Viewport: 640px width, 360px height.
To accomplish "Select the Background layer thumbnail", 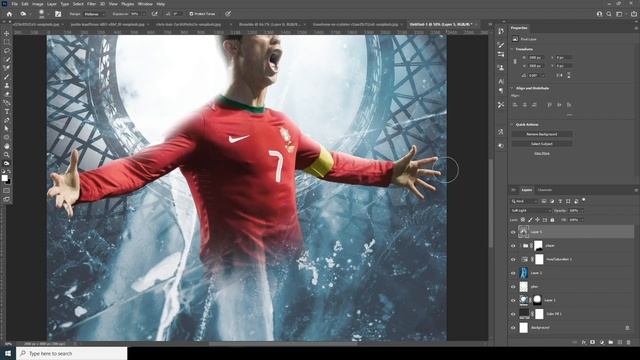I will (524, 327).
